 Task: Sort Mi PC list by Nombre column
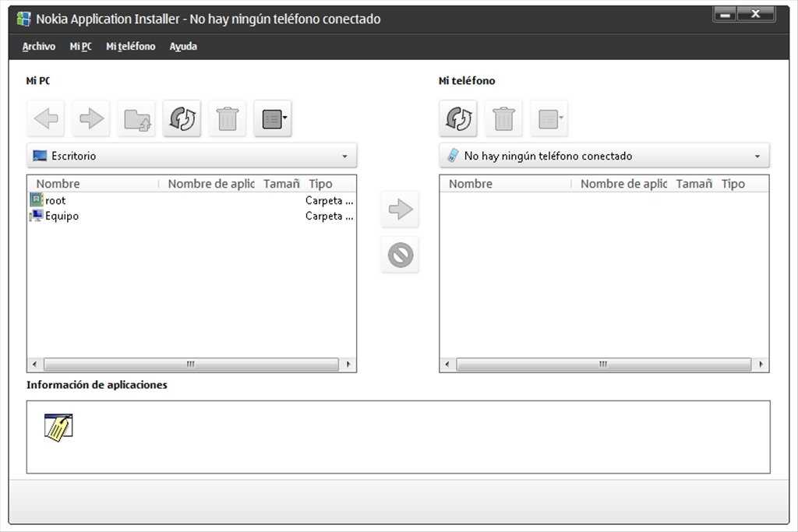94,184
